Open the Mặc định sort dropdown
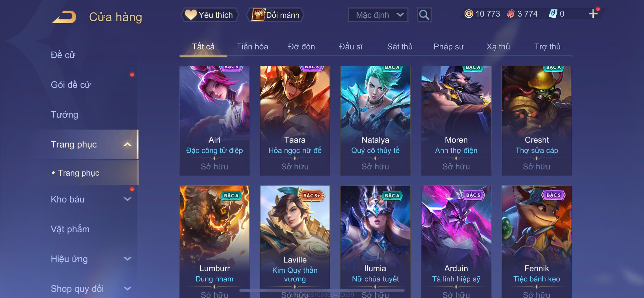The width and height of the screenshot is (644, 298). point(378,15)
